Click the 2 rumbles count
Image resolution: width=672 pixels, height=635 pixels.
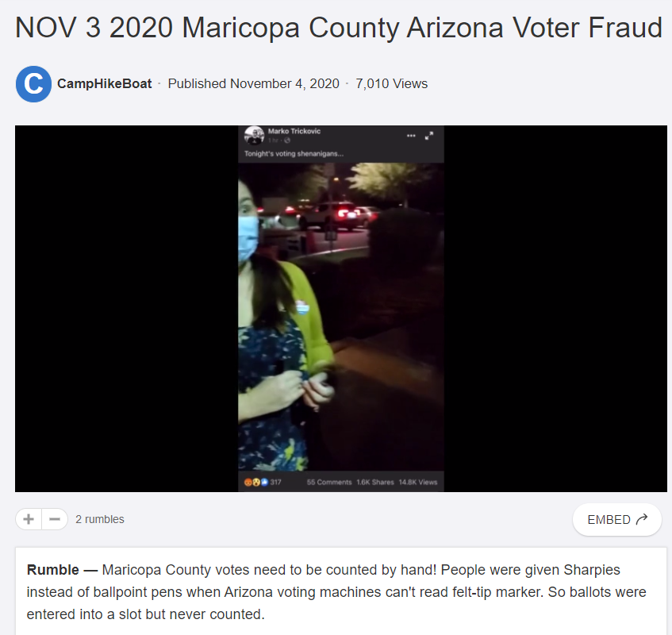100,519
